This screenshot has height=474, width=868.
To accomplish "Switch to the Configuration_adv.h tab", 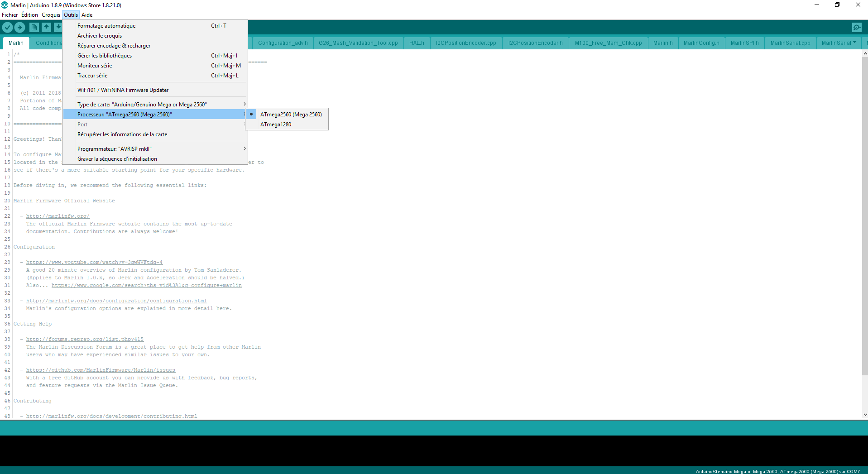I will tap(283, 43).
